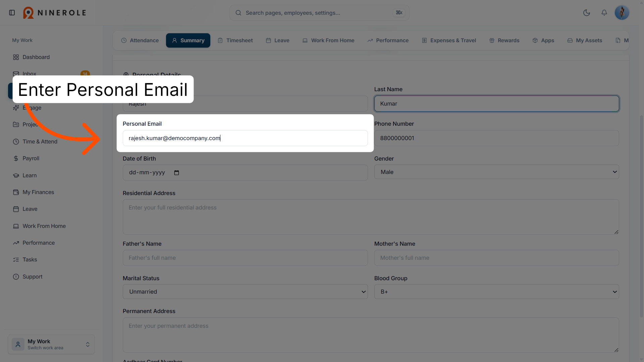The height and width of the screenshot is (362, 644).
Task: Click the search magnifier icon
Action: [x=238, y=13]
